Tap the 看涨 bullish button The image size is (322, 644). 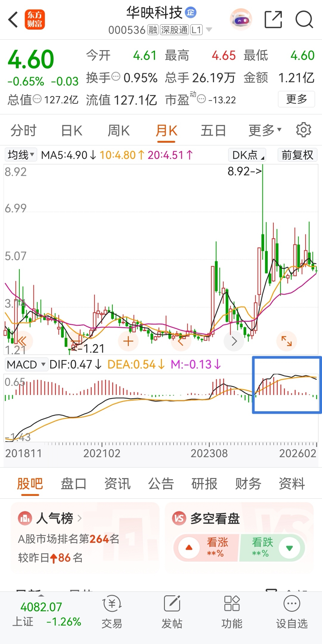pyautogui.click(x=207, y=548)
